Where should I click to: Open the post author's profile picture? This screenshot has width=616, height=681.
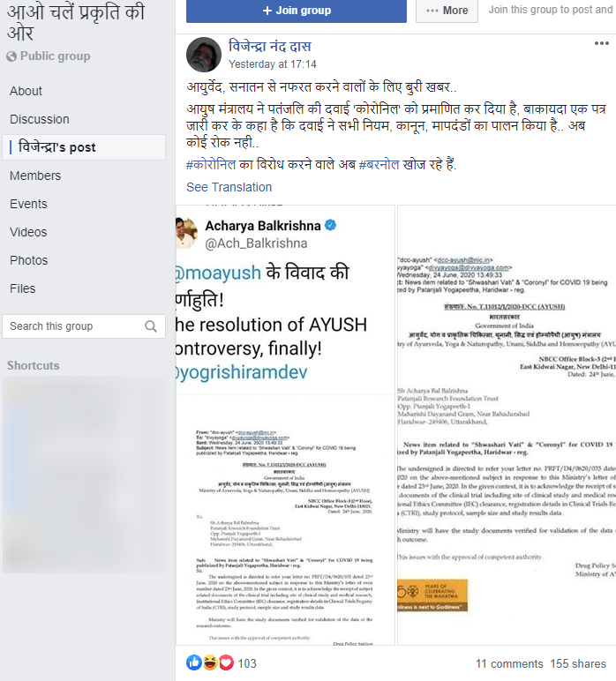(x=204, y=55)
